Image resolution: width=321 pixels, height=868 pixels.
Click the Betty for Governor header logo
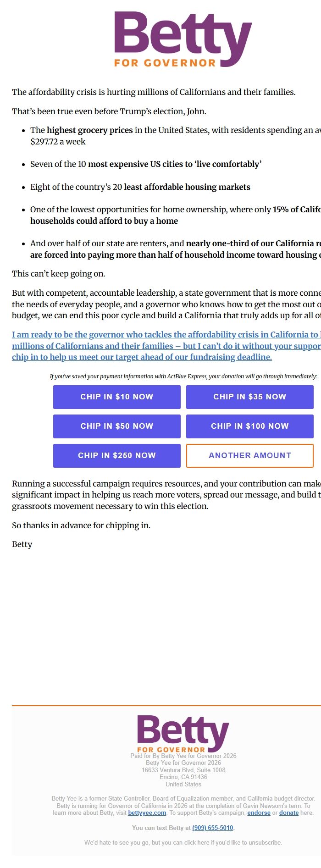click(x=183, y=40)
